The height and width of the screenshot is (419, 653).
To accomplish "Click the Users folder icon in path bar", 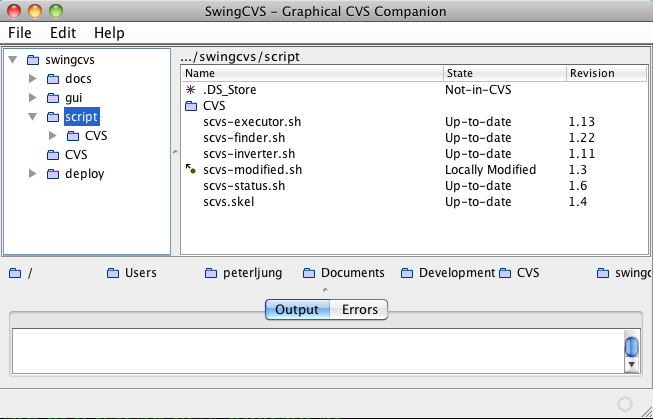I will click(x=113, y=273).
